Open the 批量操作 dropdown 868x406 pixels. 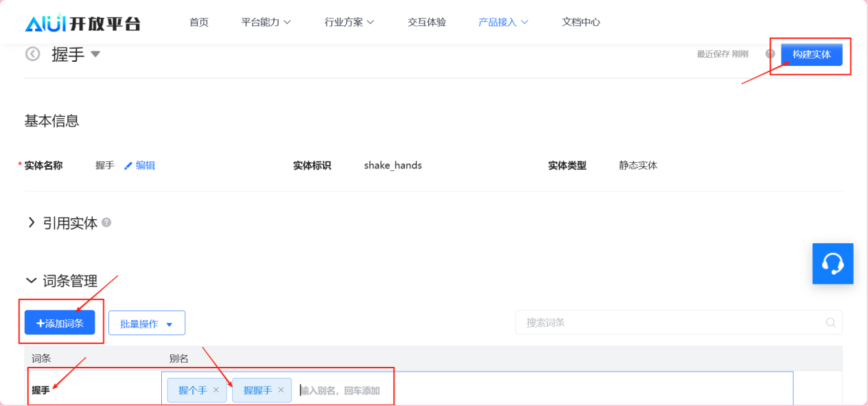147,323
